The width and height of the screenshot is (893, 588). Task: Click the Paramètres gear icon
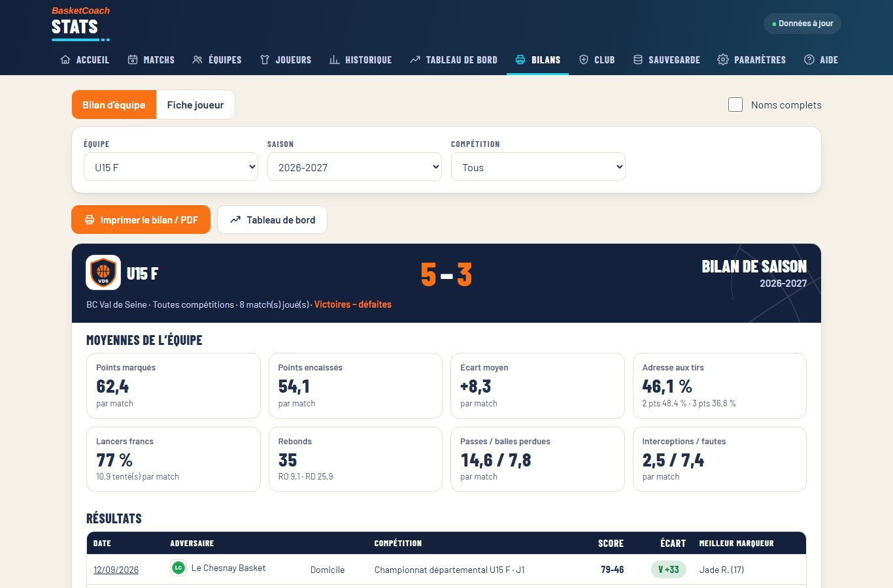pos(723,59)
